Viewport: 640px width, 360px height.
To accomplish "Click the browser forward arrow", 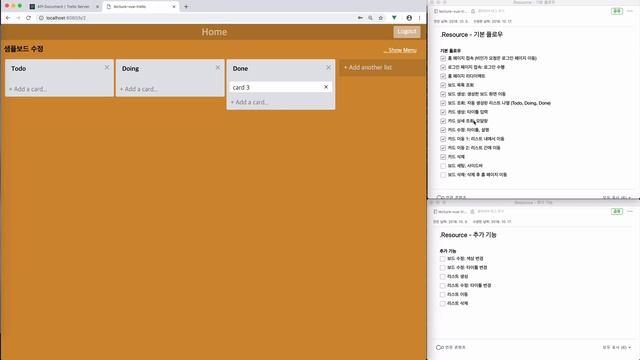I will coord(18,18).
